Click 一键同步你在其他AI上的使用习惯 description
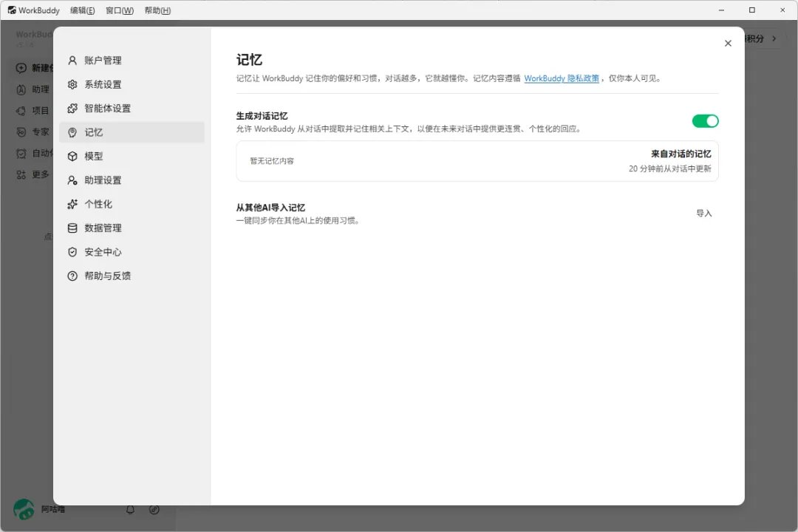 click(x=298, y=220)
